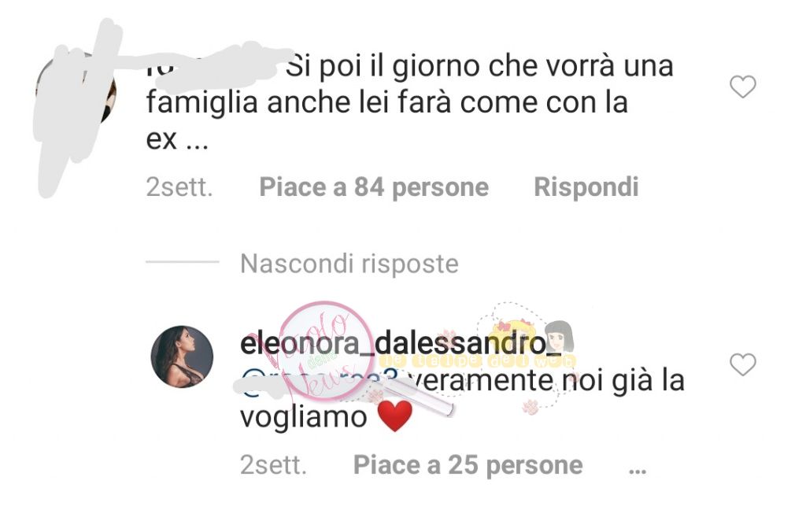The image size is (806, 532).
Task: Click the first comment's 2sett. timestamp
Action: coord(179,187)
